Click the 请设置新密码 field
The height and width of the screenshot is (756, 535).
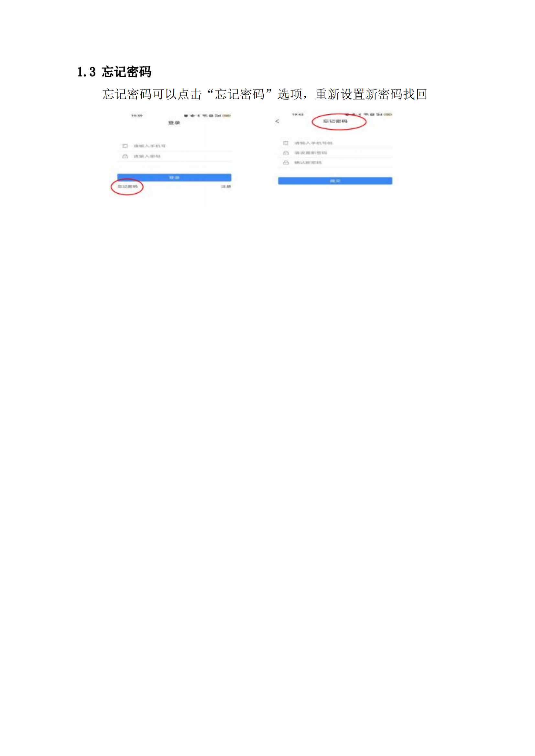click(335, 153)
